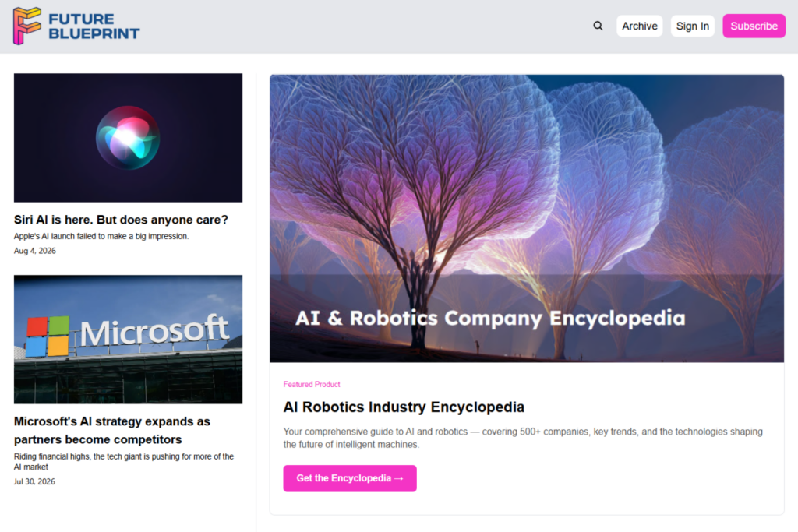Viewport: 798px width, 532px height.
Task: Open search with the magnifier icon
Action: (x=598, y=26)
